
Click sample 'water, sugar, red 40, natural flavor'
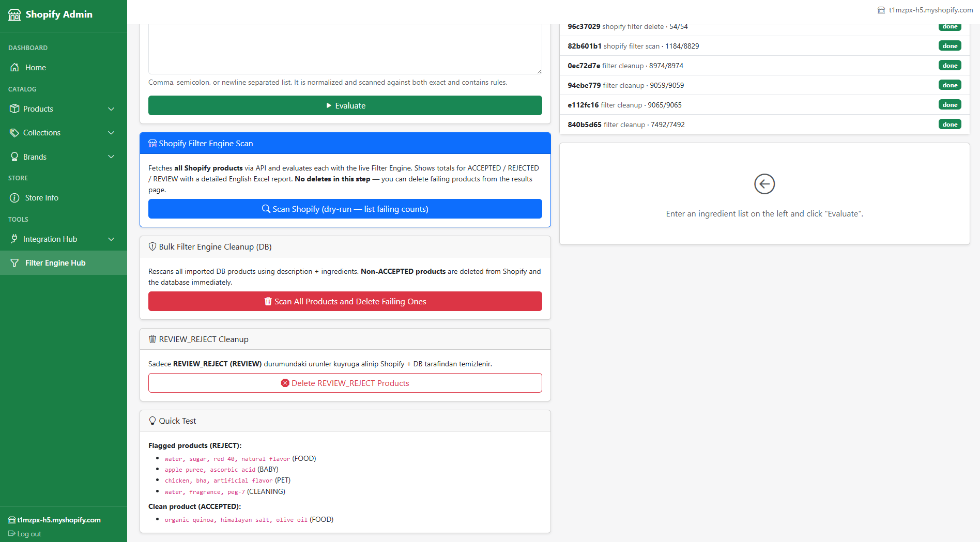point(227,459)
